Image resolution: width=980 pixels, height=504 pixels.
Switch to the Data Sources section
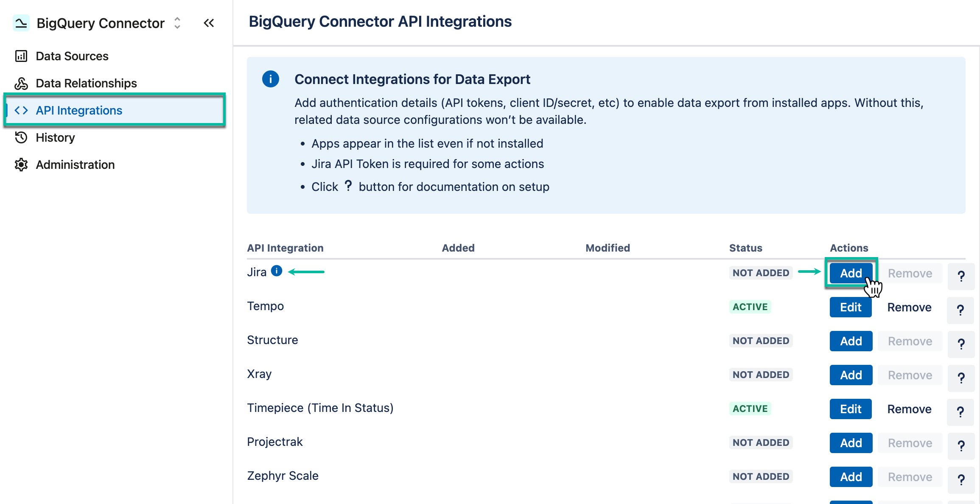(x=72, y=56)
